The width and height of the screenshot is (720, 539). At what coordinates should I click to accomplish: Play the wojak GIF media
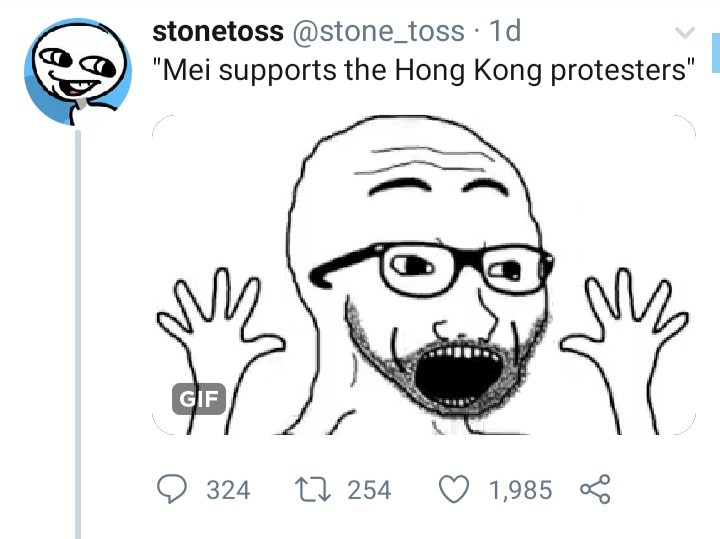[x=423, y=275]
